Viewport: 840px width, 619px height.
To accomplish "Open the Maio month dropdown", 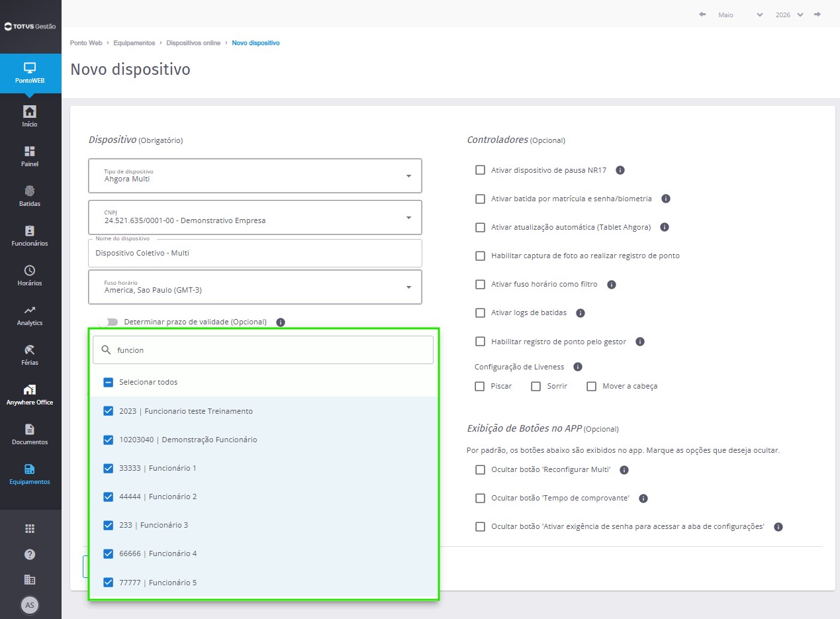I will pyautogui.click(x=740, y=15).
